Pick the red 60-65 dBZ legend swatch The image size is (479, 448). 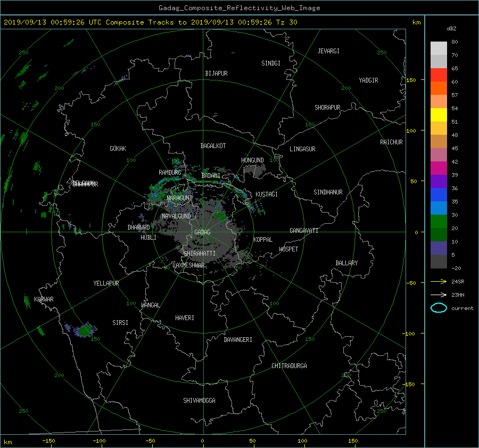(x=439, y=75)
